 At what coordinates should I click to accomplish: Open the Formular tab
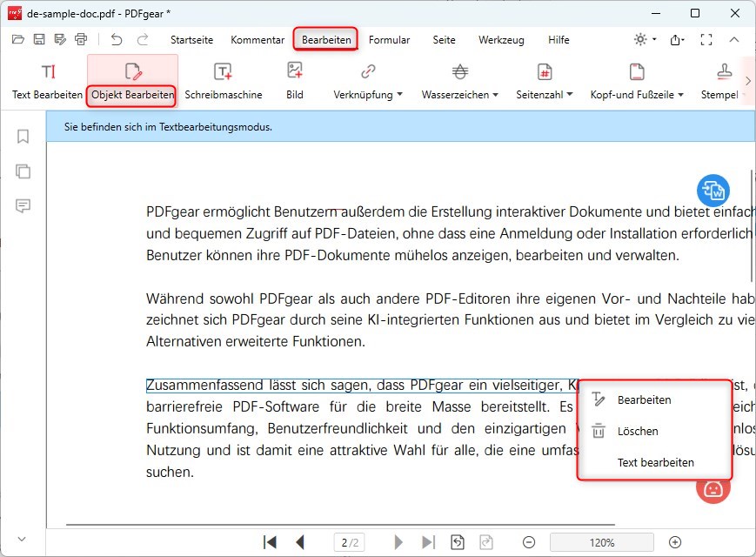(389, 39)
